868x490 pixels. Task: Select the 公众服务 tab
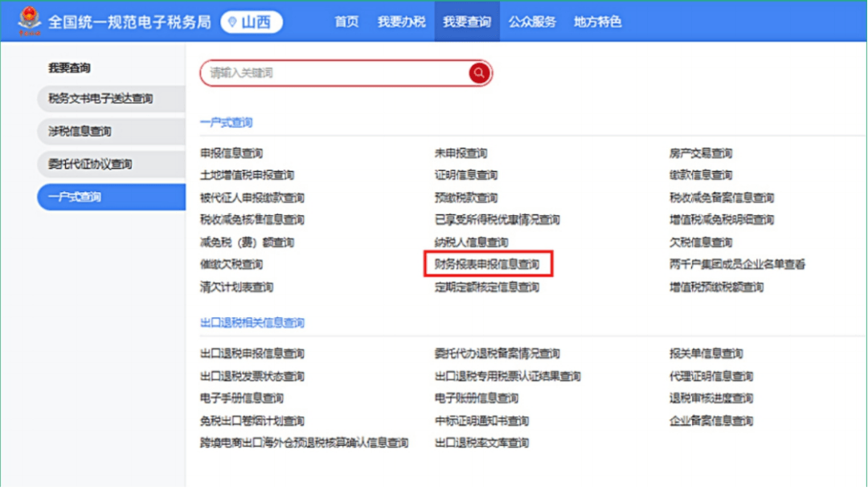click(532, 22)
